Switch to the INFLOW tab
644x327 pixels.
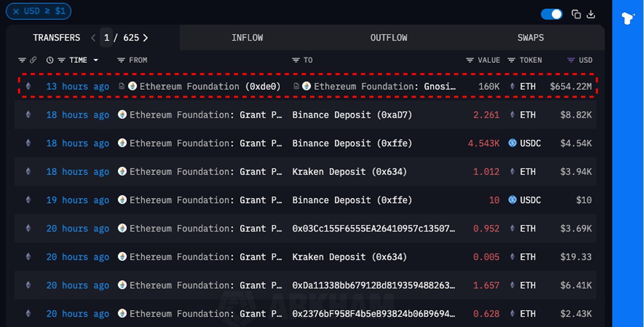click(x=247, y=38)
